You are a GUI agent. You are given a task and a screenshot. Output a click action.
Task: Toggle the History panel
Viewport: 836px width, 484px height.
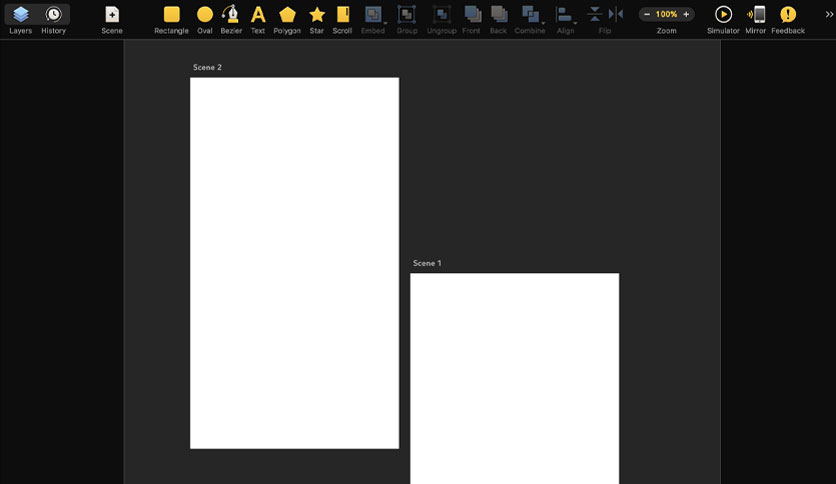53,20
